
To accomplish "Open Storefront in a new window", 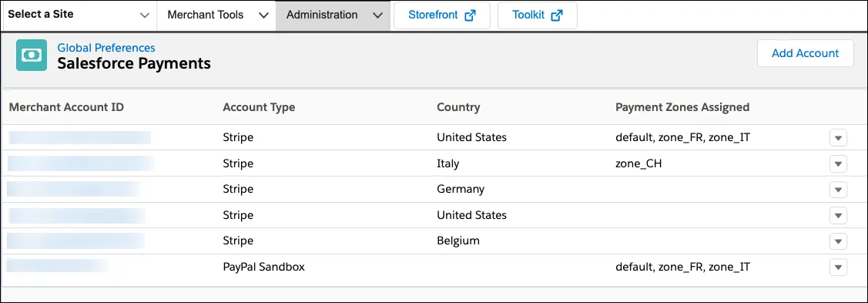I will click(442, 15).
